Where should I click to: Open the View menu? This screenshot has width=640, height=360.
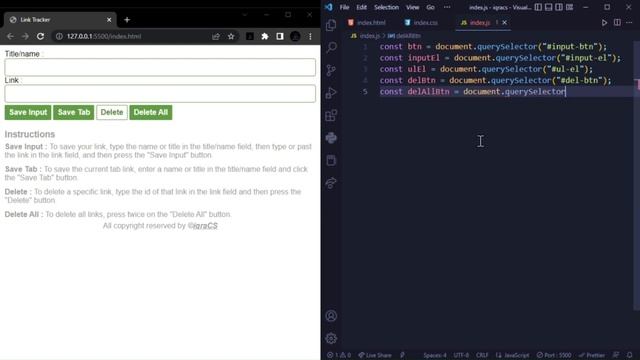click(x=412, y=7)
